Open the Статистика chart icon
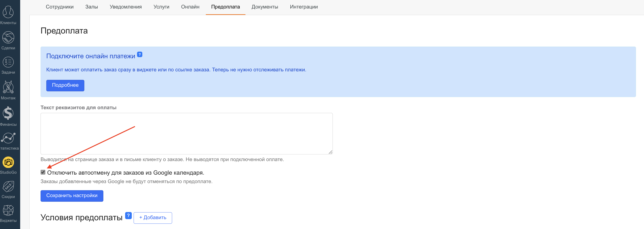Image resolution: width=644 pixels, height=229 pixels. click(x=8, y=138)
